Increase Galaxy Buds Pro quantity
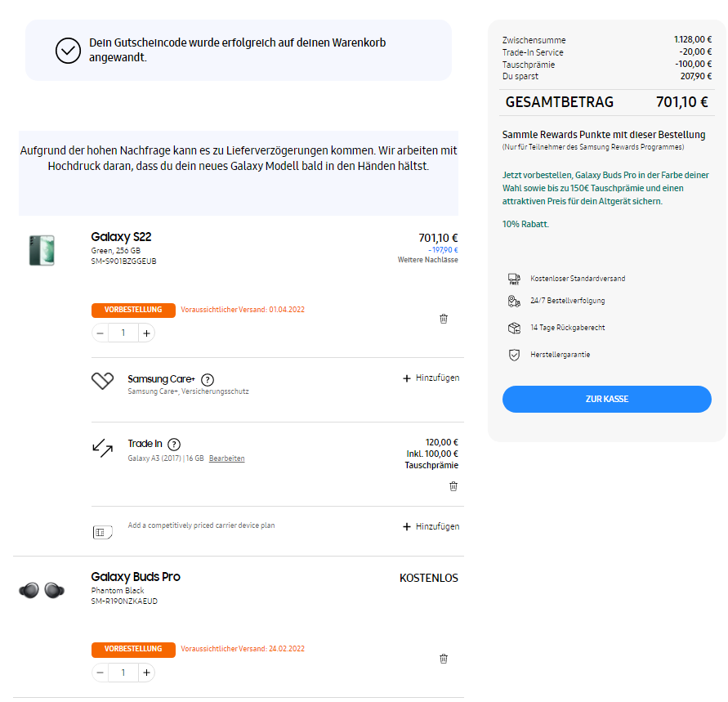Image resolution: width=728 pixels, height=702 pixels. click(145, 673)
